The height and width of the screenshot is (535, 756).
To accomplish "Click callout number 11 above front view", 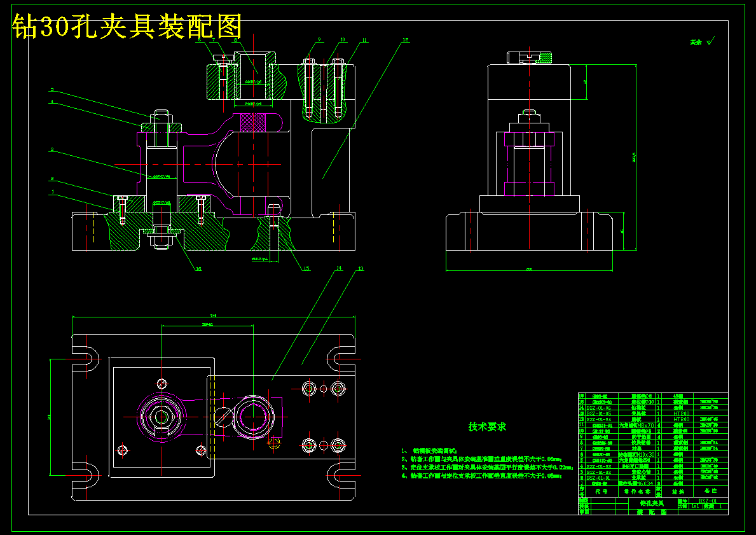I will click(365, 40).
